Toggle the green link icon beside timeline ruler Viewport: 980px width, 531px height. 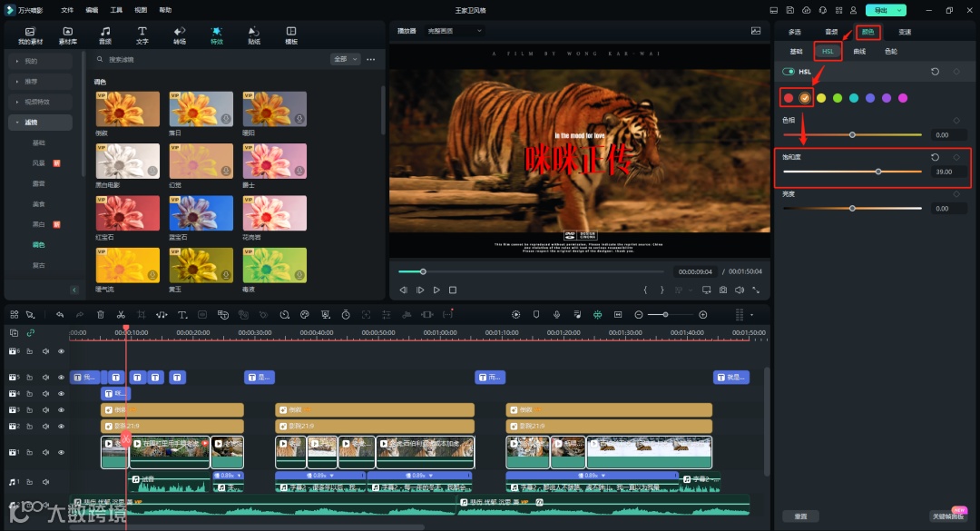pos(31,333)
